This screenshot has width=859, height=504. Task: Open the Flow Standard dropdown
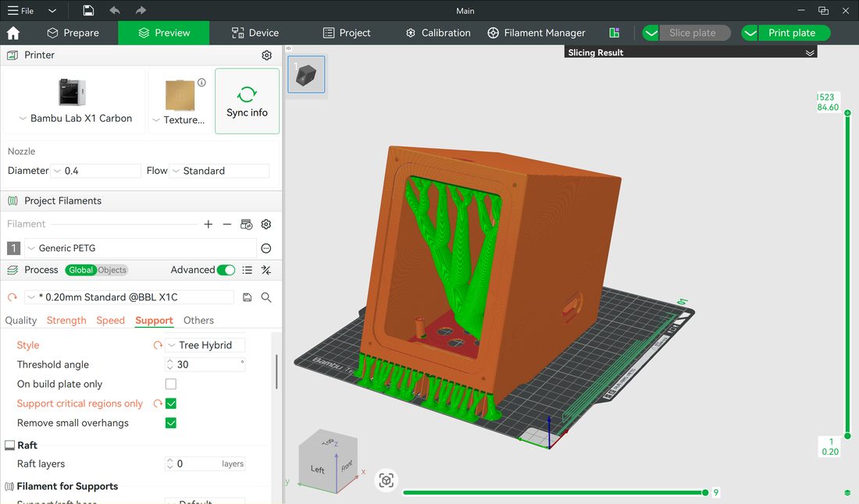(x=219, y=171)
